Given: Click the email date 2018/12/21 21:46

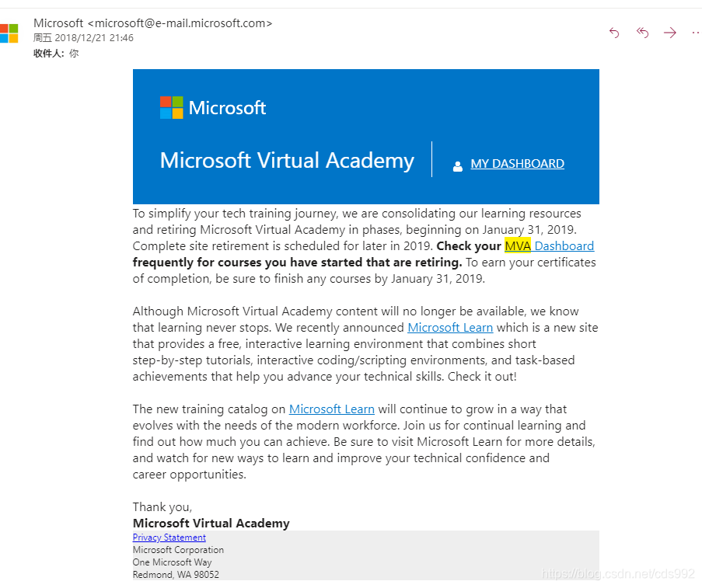Looking at the screenshot, I should (x=94, y=38).
